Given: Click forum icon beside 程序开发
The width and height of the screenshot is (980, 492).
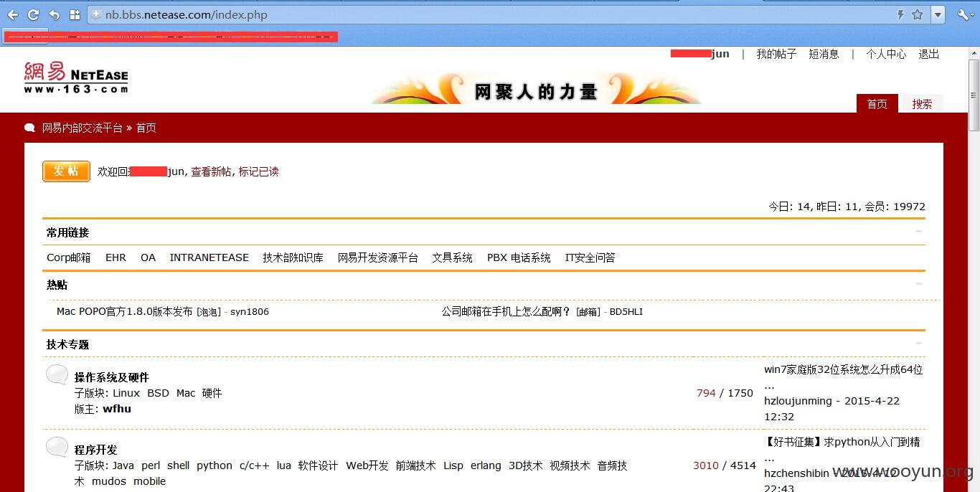Looking at the screenshot, I should [x=57, y=447].
